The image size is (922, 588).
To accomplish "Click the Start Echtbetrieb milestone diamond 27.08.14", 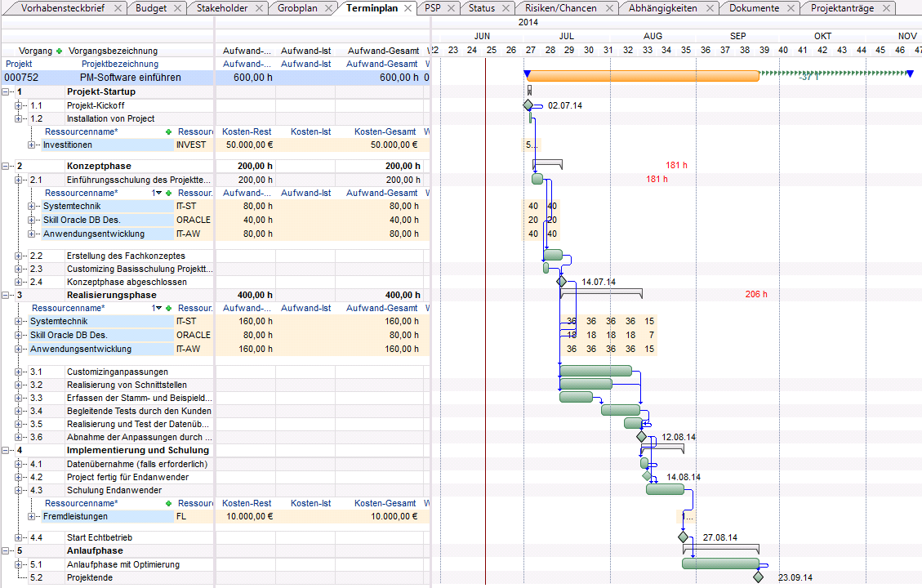I will [684, 537].
